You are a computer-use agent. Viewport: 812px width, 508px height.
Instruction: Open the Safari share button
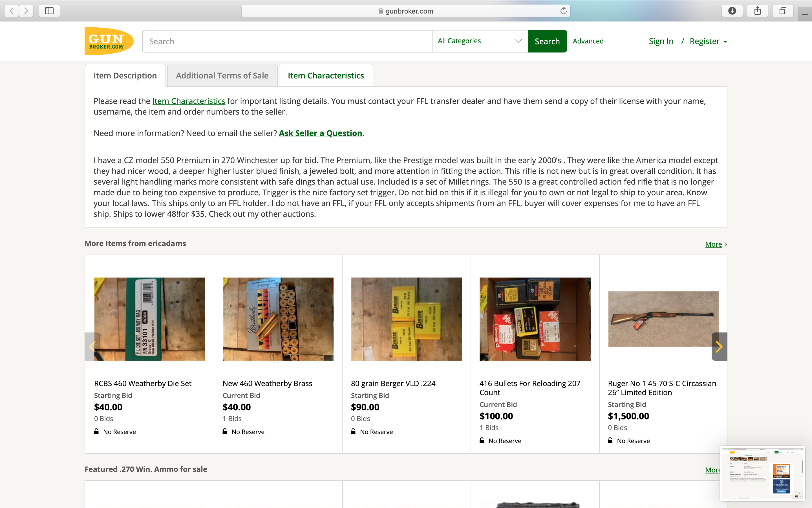click(758, 11)
